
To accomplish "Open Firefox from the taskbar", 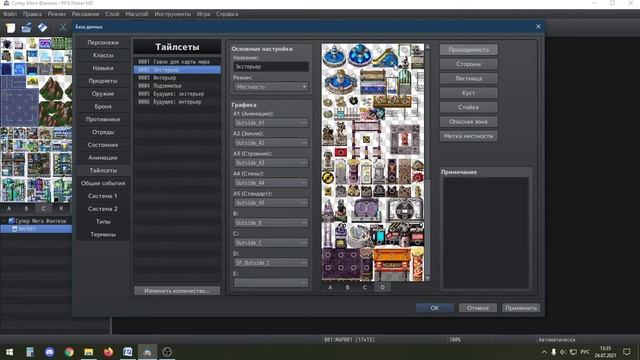I will [x=108, y=352].
